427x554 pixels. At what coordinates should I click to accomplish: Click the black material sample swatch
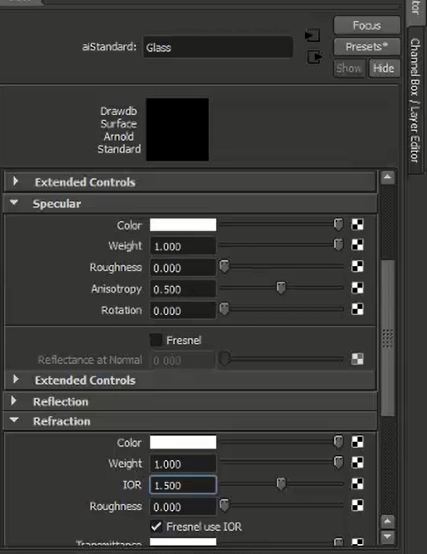177,130
